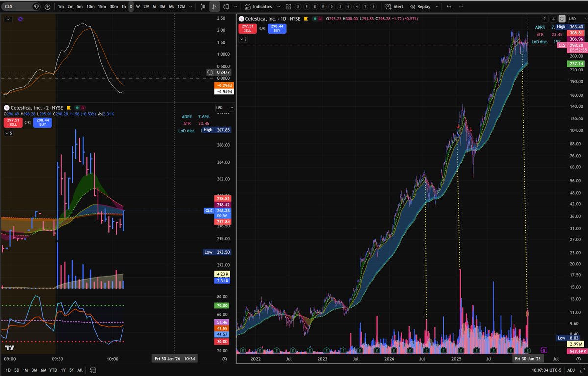Create a new Alert
This screenshot has width=588, height=376.
click(395, 7)
